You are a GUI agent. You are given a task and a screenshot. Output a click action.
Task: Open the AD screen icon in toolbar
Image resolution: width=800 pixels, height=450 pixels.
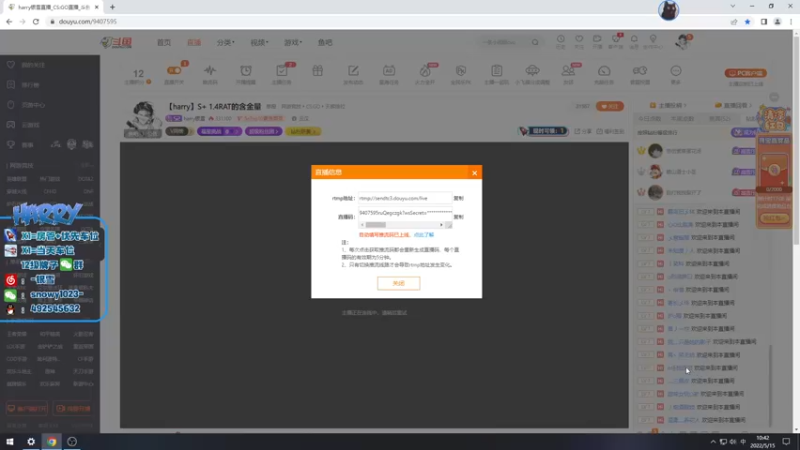[x=389, y=73]
